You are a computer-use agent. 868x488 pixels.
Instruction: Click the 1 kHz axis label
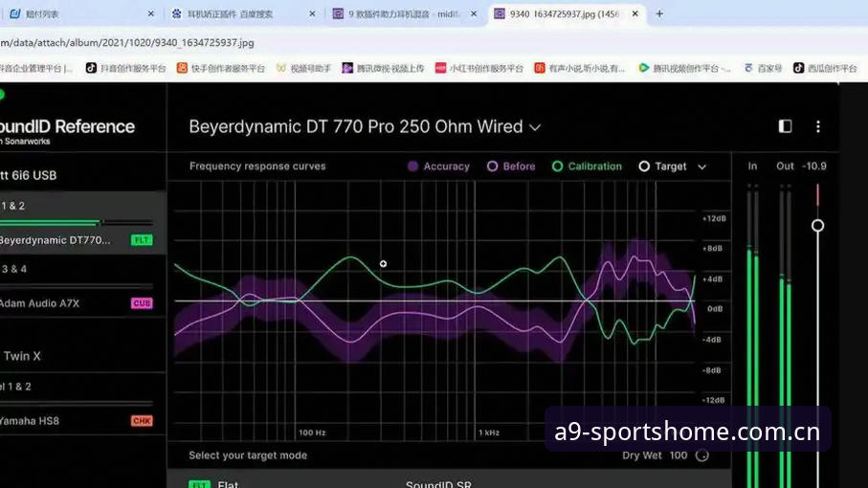point(489,433)
